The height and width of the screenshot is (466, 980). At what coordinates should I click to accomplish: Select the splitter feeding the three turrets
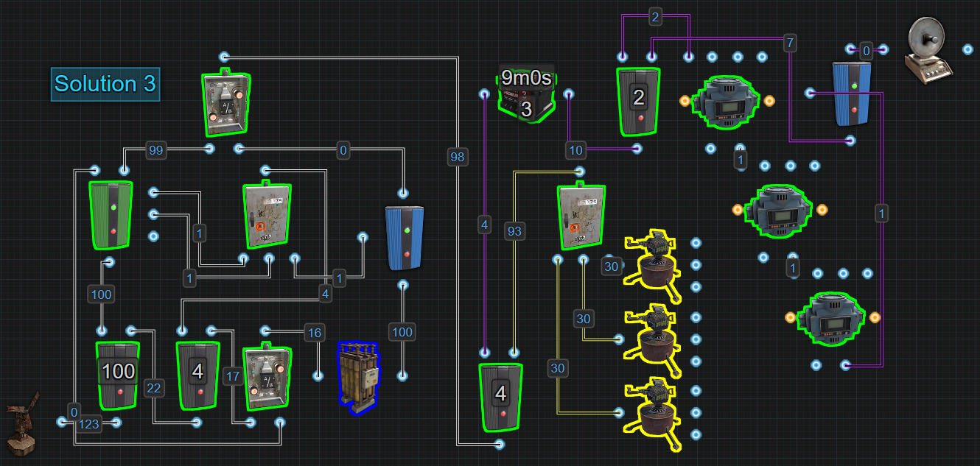581,217
